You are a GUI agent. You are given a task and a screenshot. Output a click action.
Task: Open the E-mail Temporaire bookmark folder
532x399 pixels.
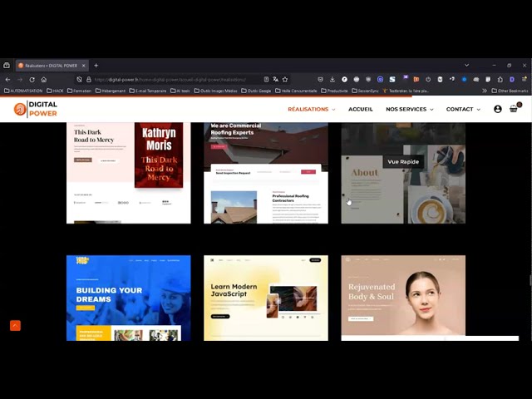coord(148,91)
